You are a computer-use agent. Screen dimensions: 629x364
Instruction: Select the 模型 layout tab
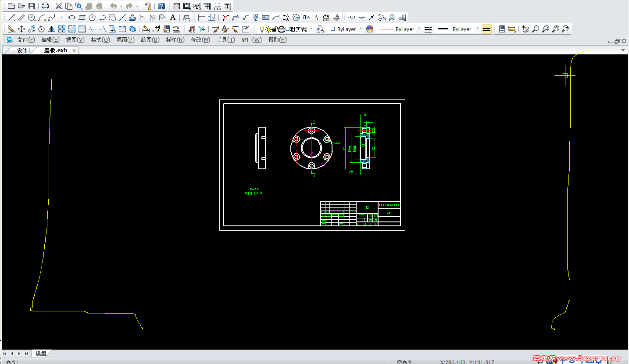[41, 353]
